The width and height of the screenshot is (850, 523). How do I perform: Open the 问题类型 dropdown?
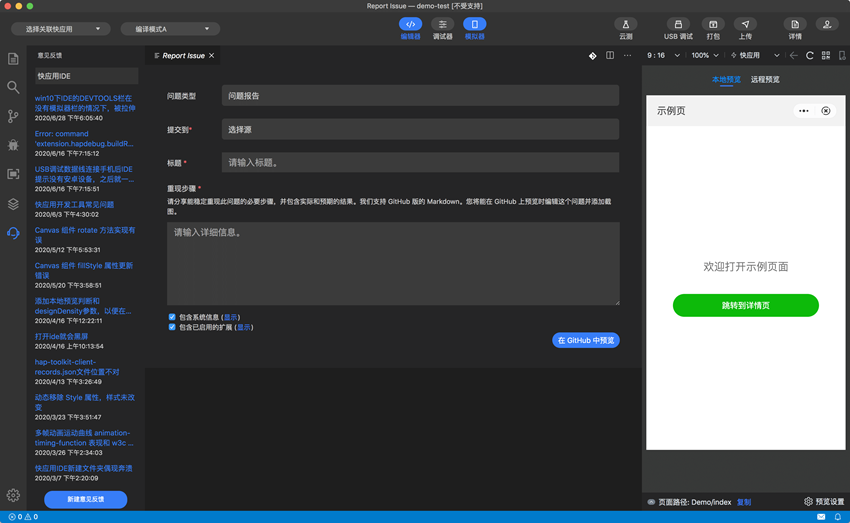point(420,96)
